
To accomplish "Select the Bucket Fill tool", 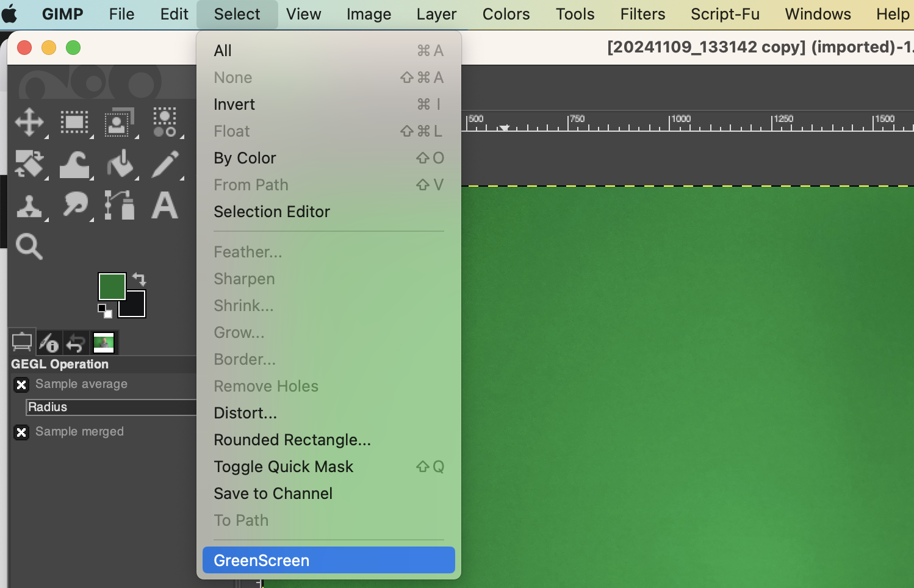I will [x=120, y=164].
